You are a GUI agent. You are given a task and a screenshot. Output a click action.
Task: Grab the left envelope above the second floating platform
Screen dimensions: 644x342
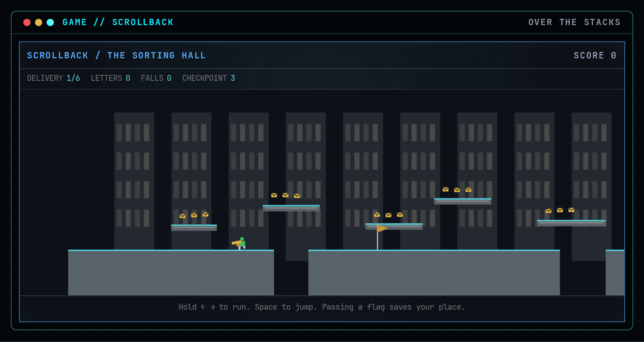(x=274, y=195)
